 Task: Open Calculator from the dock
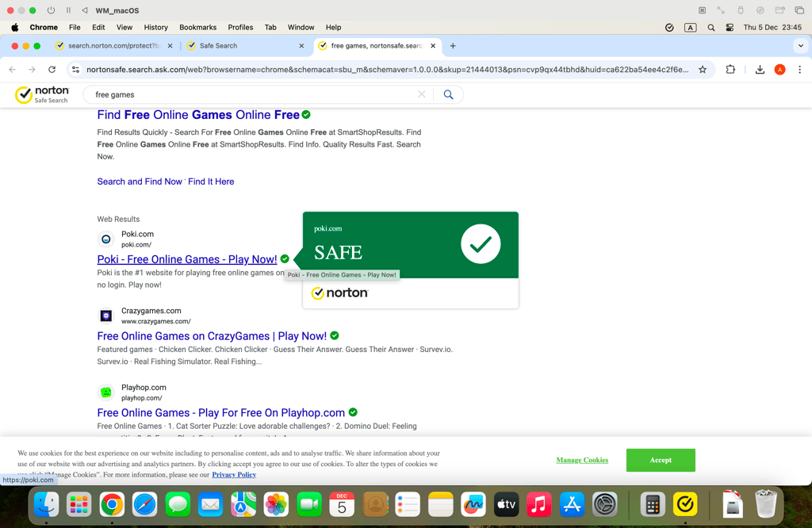coord(653,505)
